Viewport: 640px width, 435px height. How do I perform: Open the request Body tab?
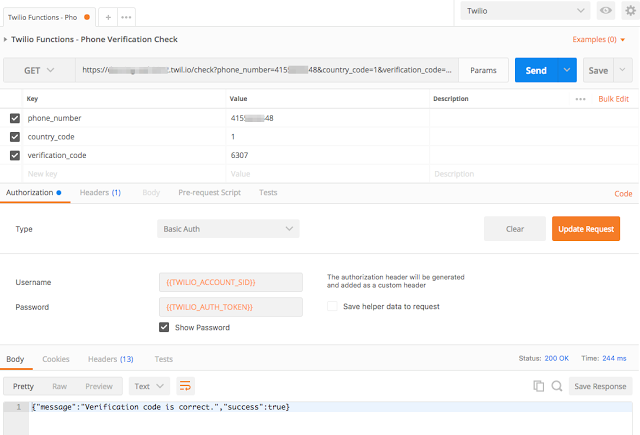[151, 193]
